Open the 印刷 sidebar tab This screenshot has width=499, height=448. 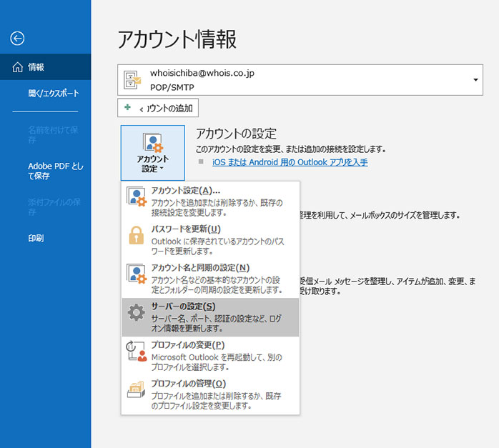[x=36, y=238]
